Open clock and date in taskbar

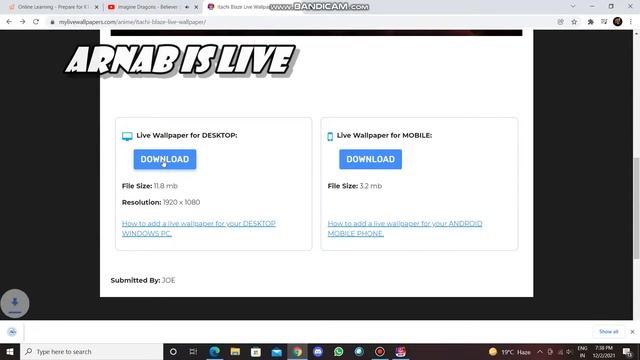tap(604, 352)
